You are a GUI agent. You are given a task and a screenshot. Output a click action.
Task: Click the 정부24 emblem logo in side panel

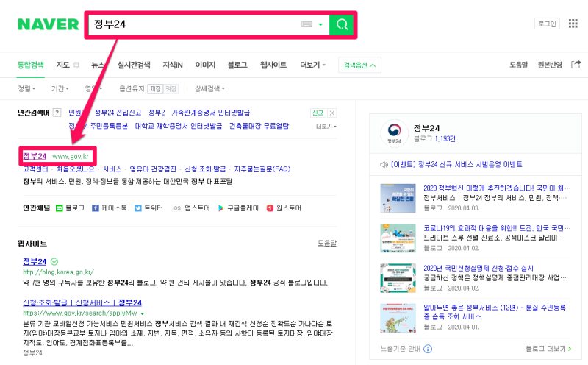[x=394, y=133]
